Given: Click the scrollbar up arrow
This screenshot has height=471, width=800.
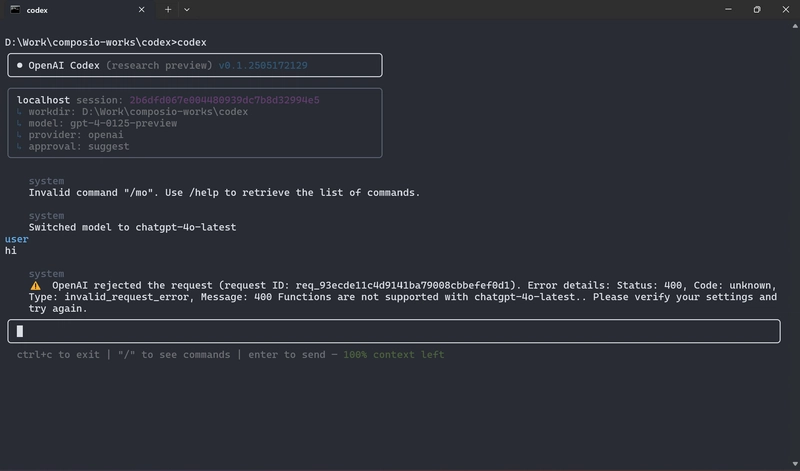Looking at the screenshot, I should click(x=795, y=26).
